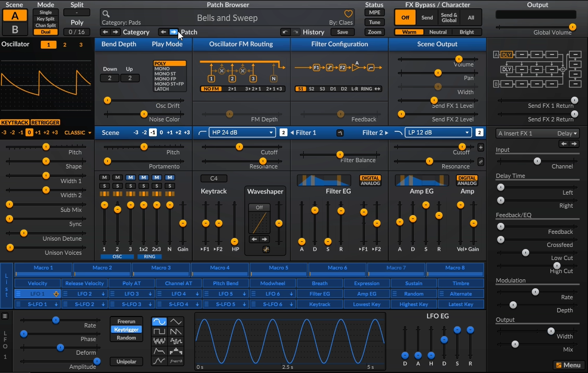Click the patch search magnifier icon
This screenshot has height=373, width=588.
[x=106, y=14]
